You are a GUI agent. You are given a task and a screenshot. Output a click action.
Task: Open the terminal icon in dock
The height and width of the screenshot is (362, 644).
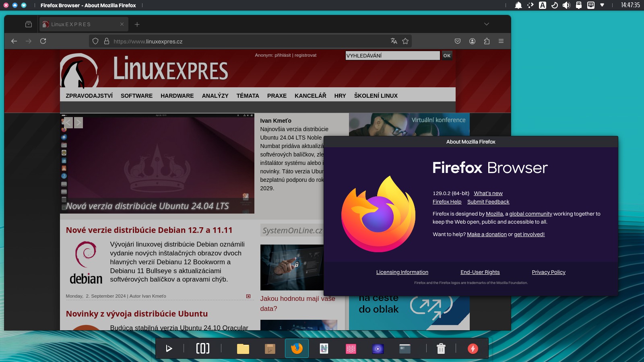pos(405,349)
